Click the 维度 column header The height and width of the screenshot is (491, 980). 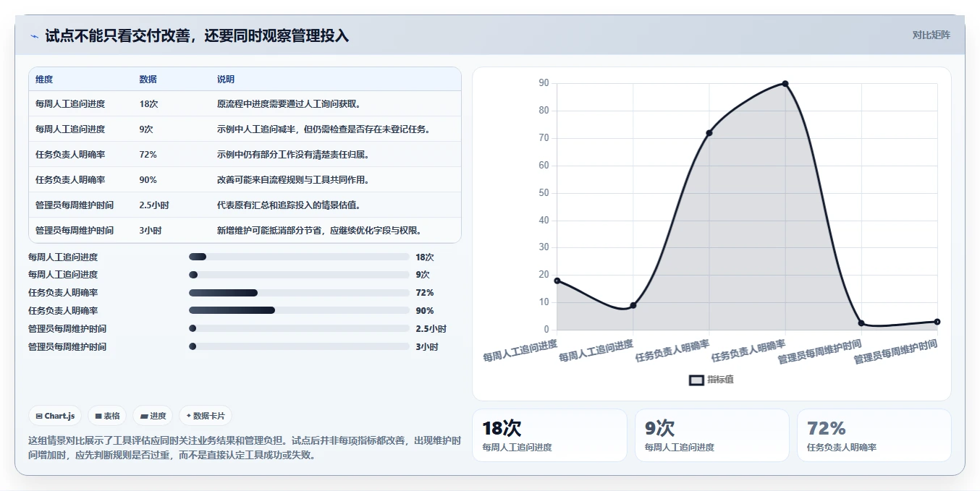click(x=44, y=80)
